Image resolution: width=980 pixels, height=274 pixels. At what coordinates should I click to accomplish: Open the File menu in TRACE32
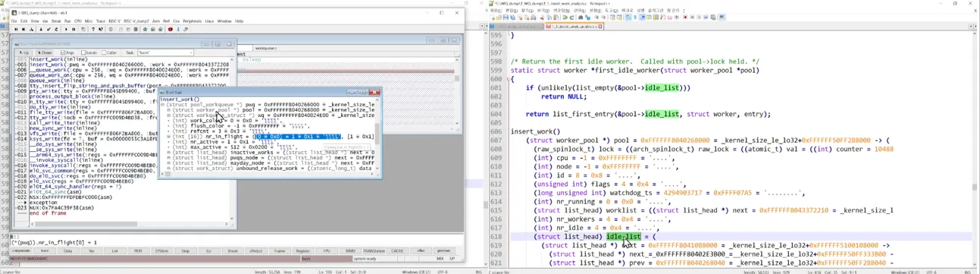coord(14,21)
